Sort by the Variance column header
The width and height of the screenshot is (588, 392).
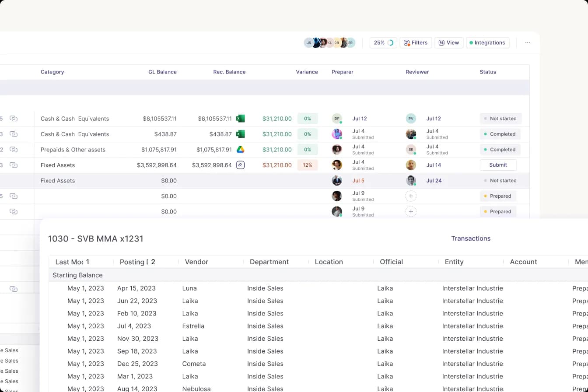click(x=307, y=72)
